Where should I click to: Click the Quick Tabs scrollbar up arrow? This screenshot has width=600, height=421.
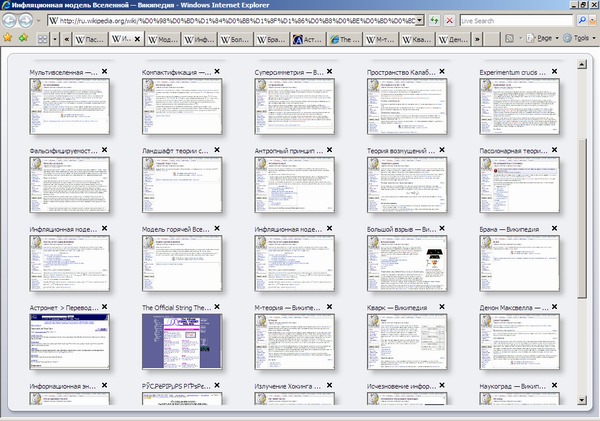click(x=582, y=64)
